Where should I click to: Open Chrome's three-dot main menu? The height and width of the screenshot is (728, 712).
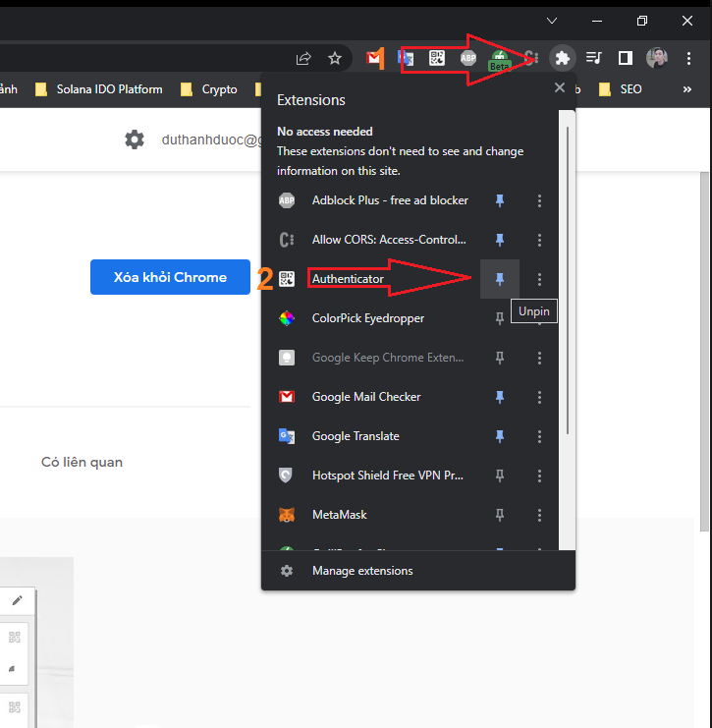coord(688,58)
